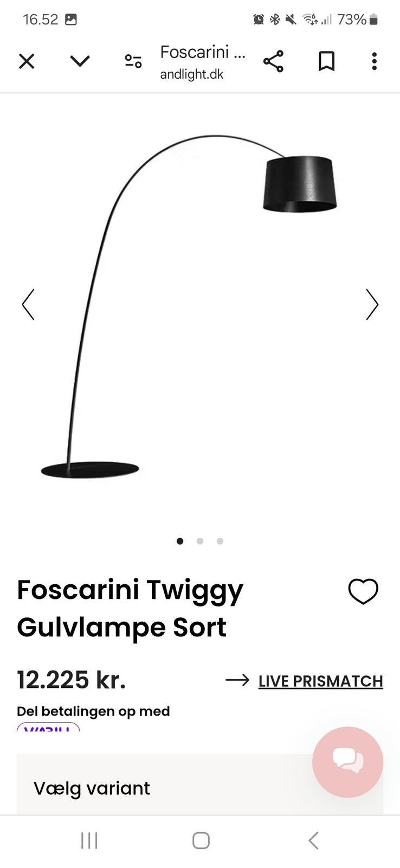
Task: Close the Chrome custom tab
Action: coord(27,61)
